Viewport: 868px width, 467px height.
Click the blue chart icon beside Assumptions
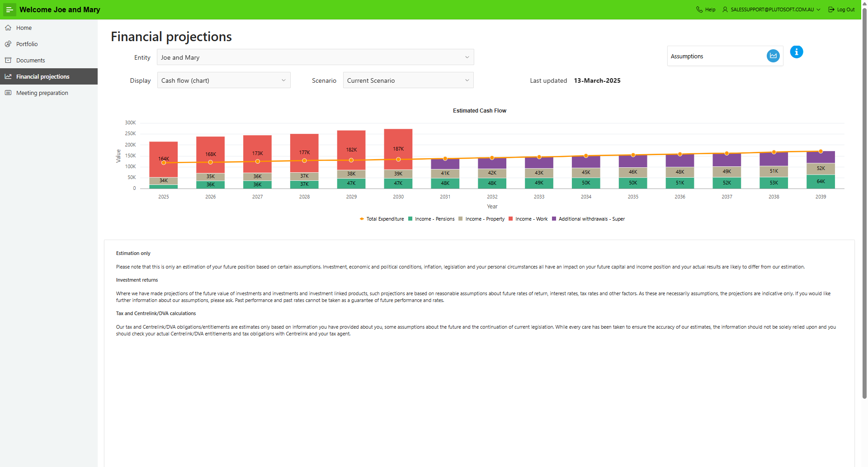[x=773, y=56]
